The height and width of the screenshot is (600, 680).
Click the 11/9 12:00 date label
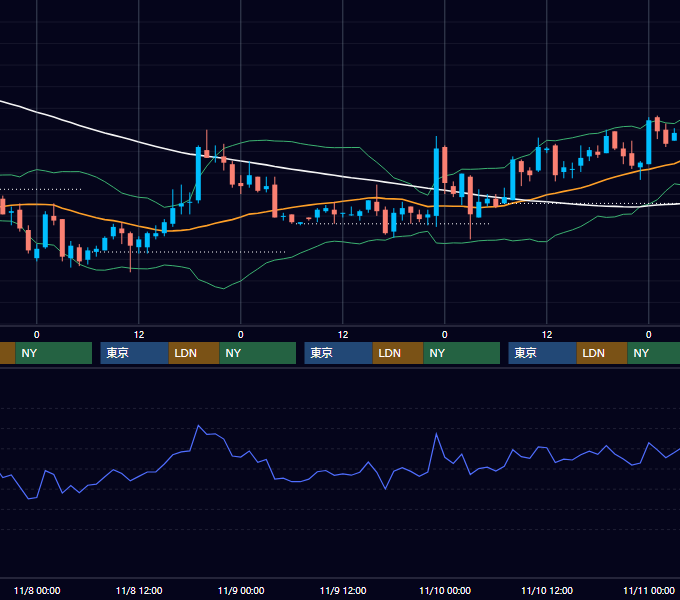(343, 590)
